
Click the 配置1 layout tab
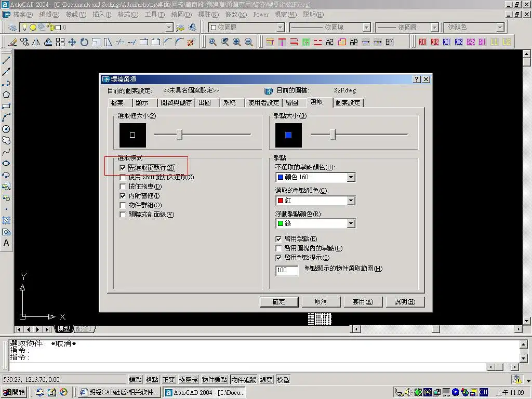[x=84, y=329]
